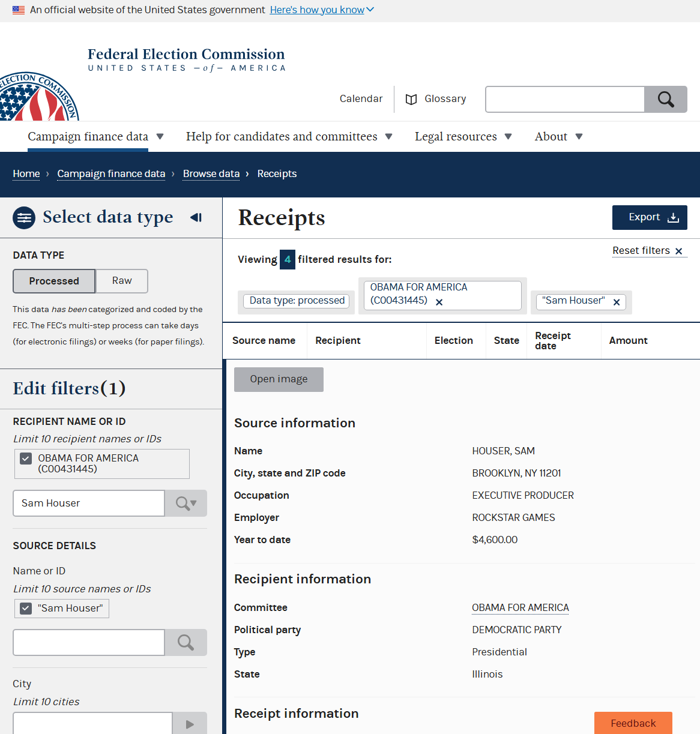
Task: Uncheck OBAMA FOR AMERICA recipient checkbox
Action: coord(26,459)
